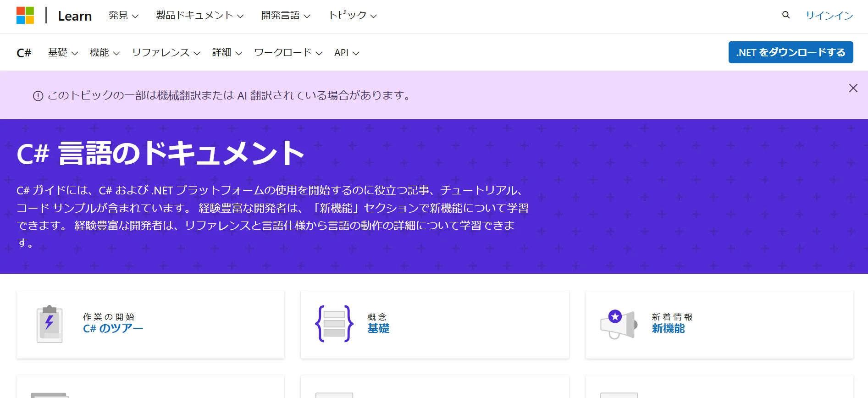Expand the トピック dropdown
This screenshot has width=868, height=398.
coord(353,16)
